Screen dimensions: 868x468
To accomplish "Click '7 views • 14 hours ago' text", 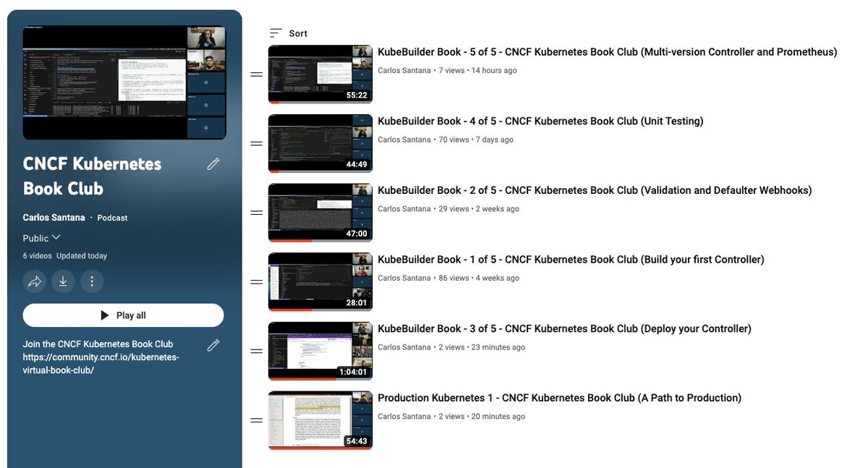I will tap(478, 71).
